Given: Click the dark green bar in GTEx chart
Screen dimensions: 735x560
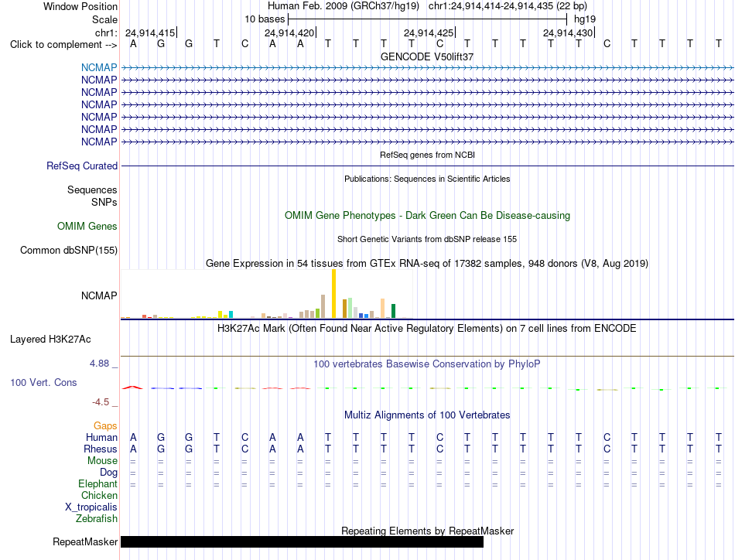Looking at the screenshot, I should coord(393,311).
